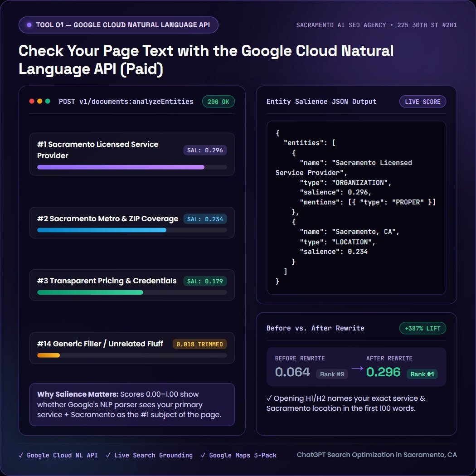Click the after score 0.296 in green
Screen dimensions: 476x476
click(x=384, y=372)
